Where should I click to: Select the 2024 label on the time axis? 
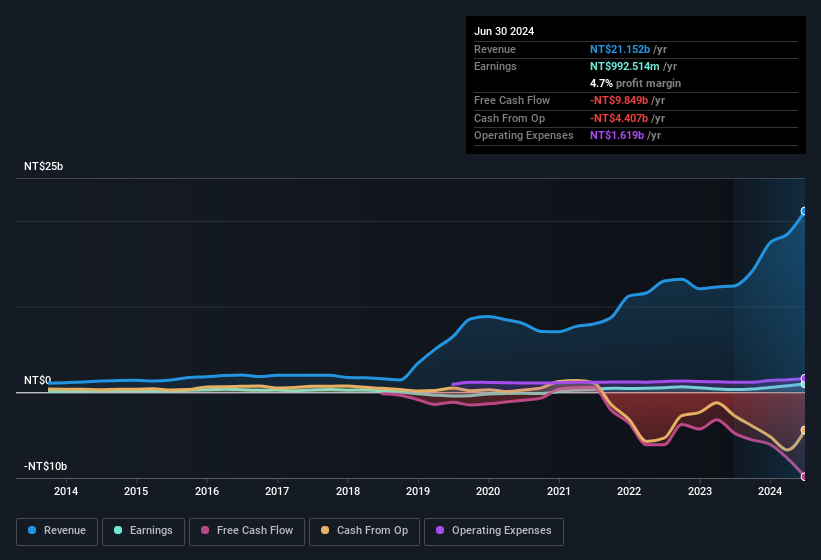point(770,491)
